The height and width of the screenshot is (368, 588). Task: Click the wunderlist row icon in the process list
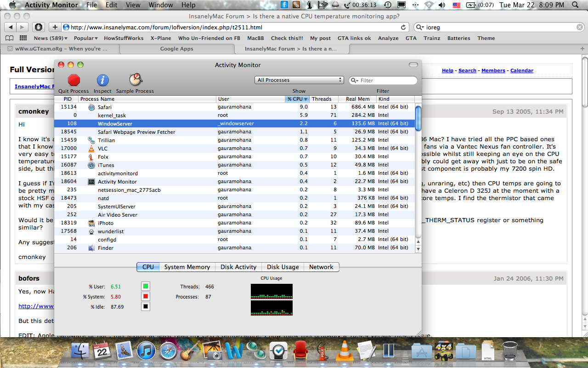91,231
